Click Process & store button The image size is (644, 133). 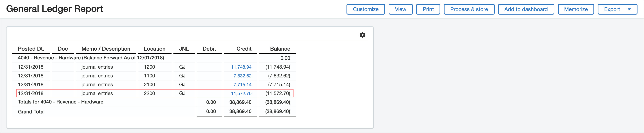point(469,9)
